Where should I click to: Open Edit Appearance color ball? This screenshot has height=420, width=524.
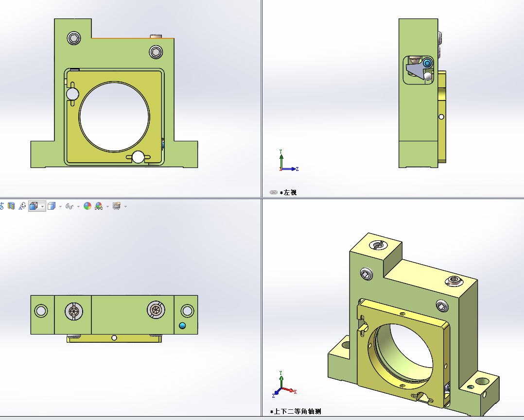click(87, 206)
